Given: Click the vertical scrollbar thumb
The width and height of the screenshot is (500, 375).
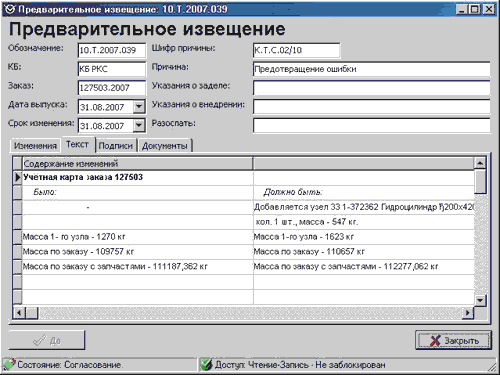Looking at the screenshot, I should point(480,181).
